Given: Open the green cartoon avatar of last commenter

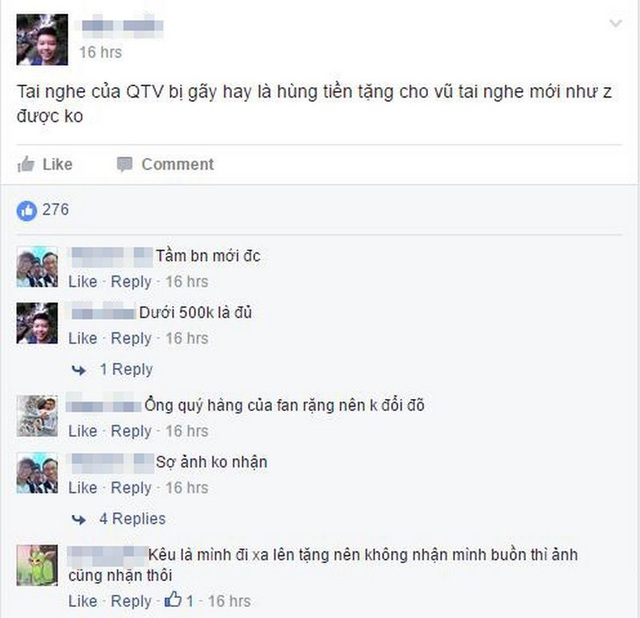Looking at the screenshot, I should [x=37, y=565].
